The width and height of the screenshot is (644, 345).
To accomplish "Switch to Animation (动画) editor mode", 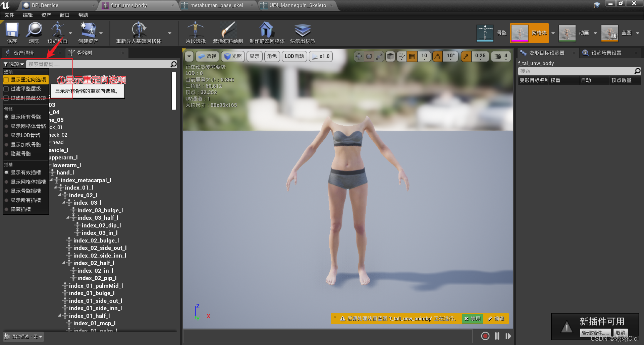I will coord(574,33).
